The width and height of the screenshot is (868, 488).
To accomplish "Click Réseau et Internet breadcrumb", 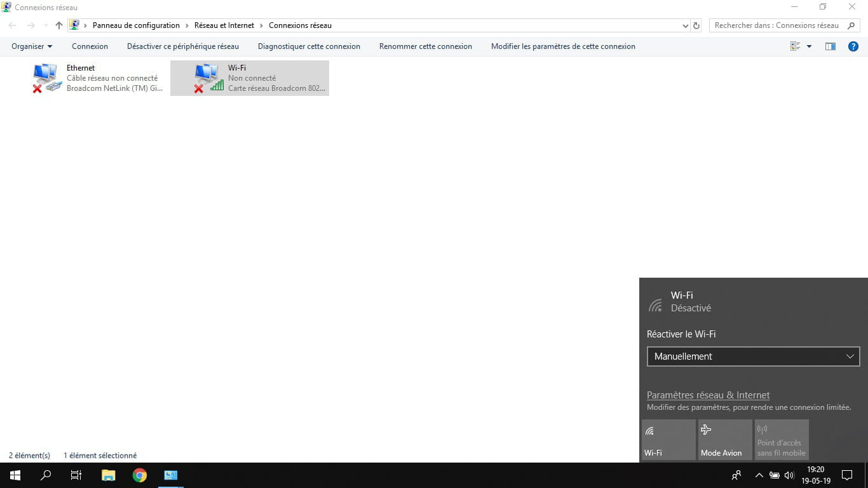I will pyautogui.click(x=224, y=25).
